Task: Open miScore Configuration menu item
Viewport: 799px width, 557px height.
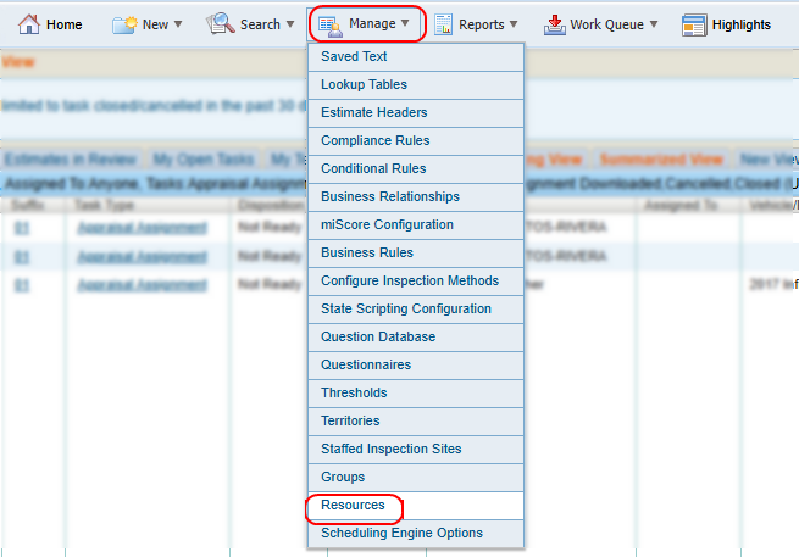Action: coord(387,225)
